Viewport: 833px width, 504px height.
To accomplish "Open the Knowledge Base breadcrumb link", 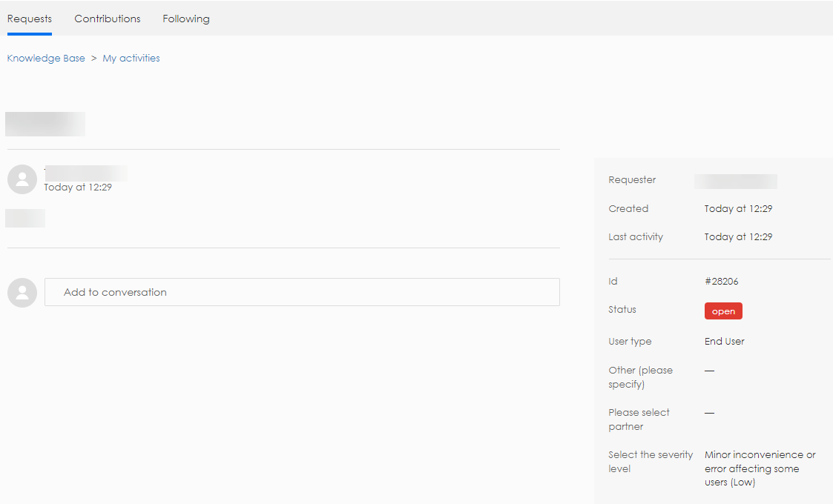I will (46, 58).
